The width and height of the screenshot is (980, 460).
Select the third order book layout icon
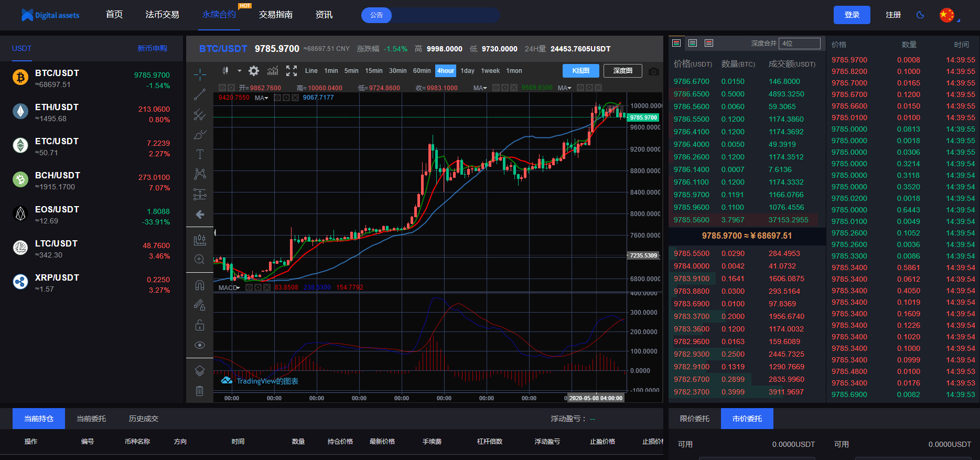(709, 43)
